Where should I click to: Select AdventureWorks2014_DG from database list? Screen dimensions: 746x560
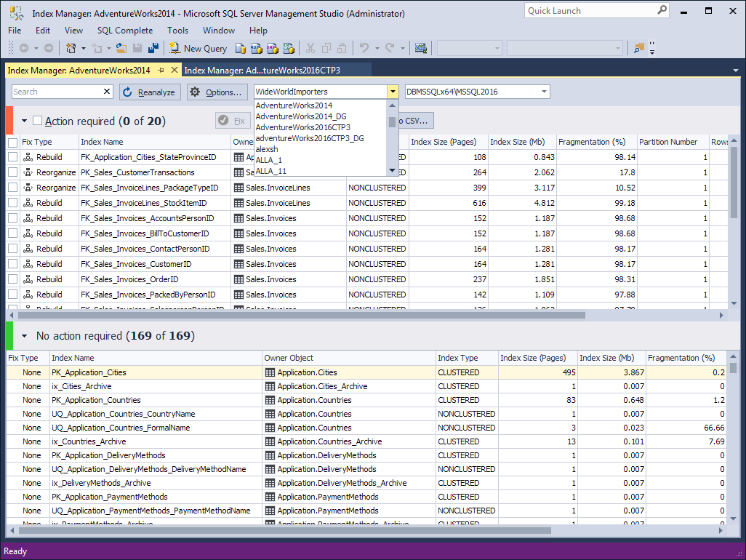[x=301, y=116]
